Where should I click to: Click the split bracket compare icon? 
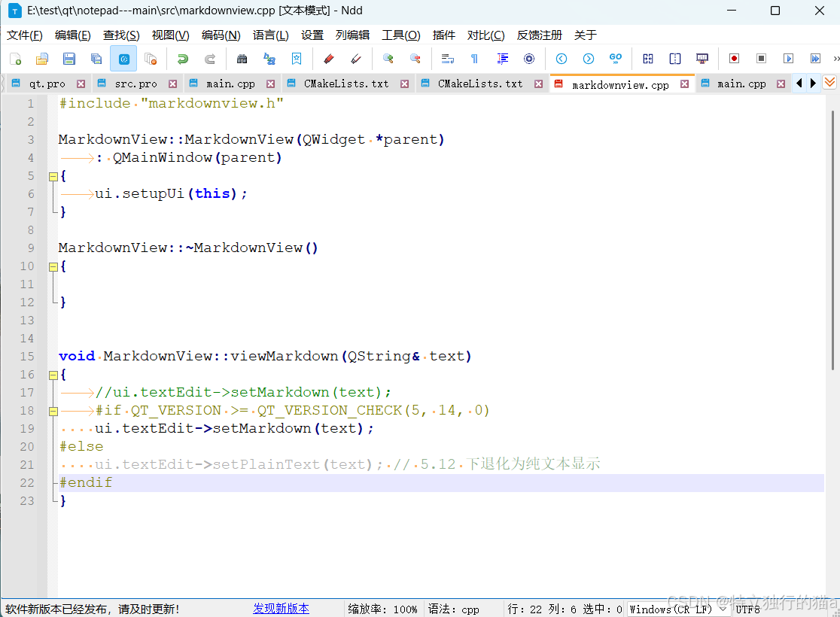click(x=675, y=59)
